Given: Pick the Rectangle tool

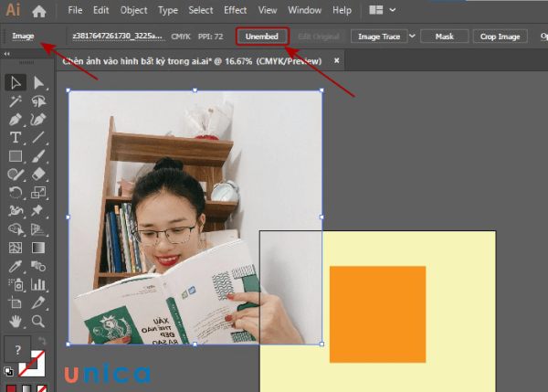Looking at the screenshot, I should (16, 156).
